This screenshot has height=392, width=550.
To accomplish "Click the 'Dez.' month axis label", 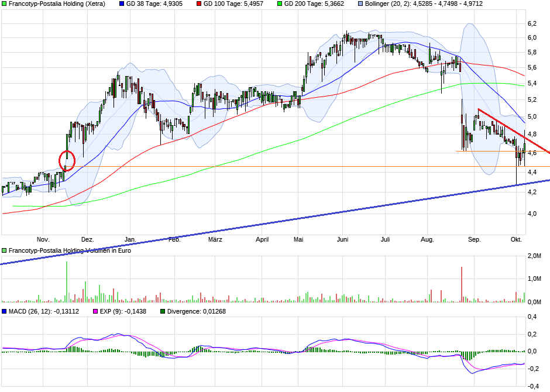I will tap(88, 239).
